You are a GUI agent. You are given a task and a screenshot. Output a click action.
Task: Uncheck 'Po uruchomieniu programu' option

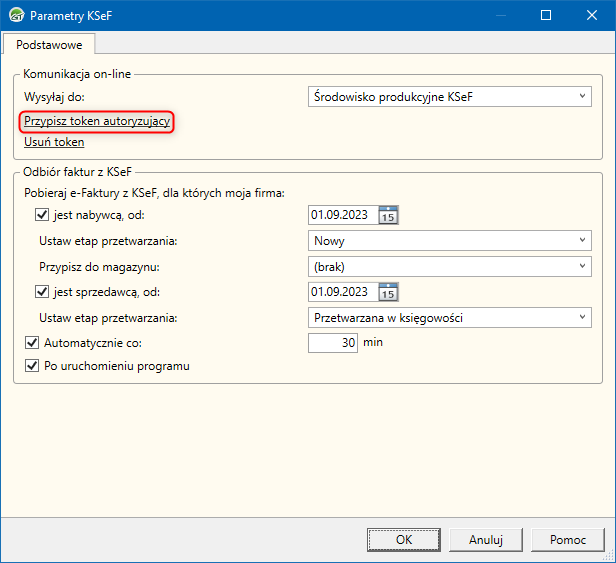click(30, 366)
